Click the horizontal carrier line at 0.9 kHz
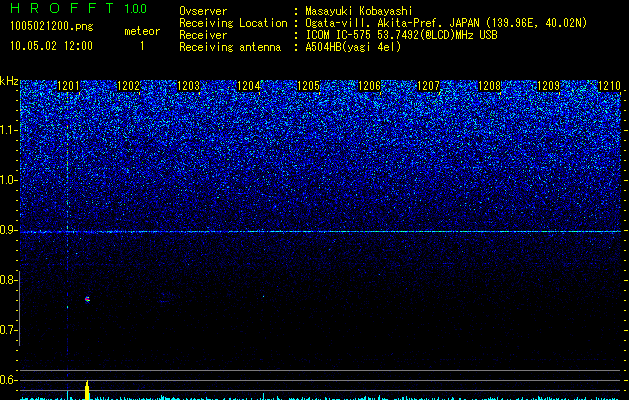629x400 pixels. coord(321,232)
